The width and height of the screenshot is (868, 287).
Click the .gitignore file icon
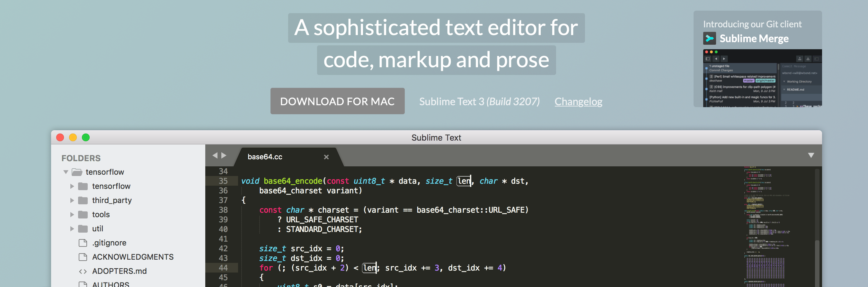click(x=83, y=243)
